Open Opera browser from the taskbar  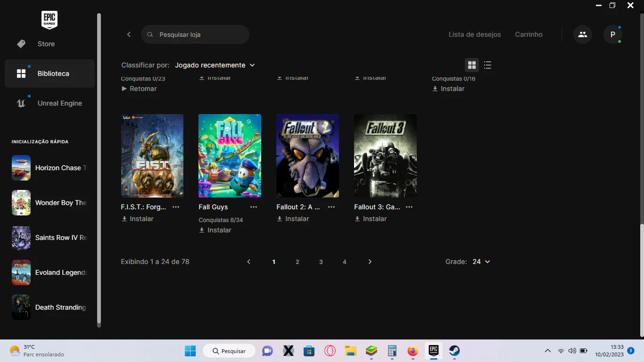click(x=330, y=351)
